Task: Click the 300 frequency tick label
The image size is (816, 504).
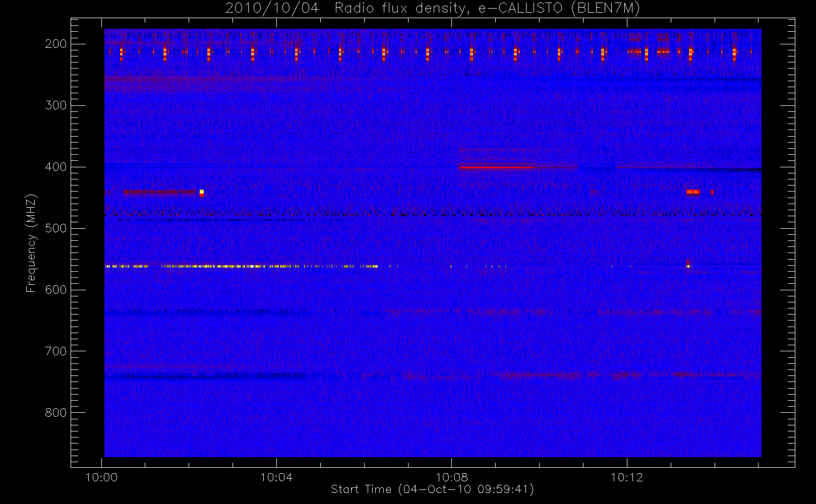Action: [x=56, y=105]
